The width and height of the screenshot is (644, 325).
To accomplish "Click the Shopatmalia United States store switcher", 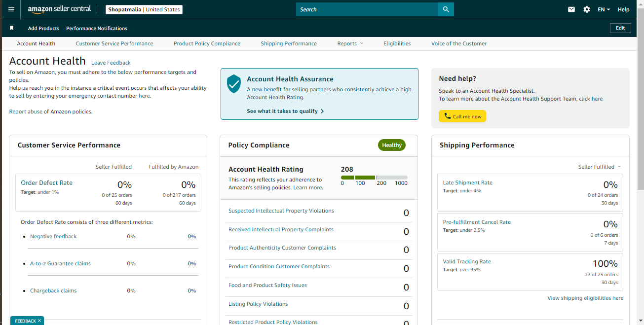I will click(x=144, y=9).
